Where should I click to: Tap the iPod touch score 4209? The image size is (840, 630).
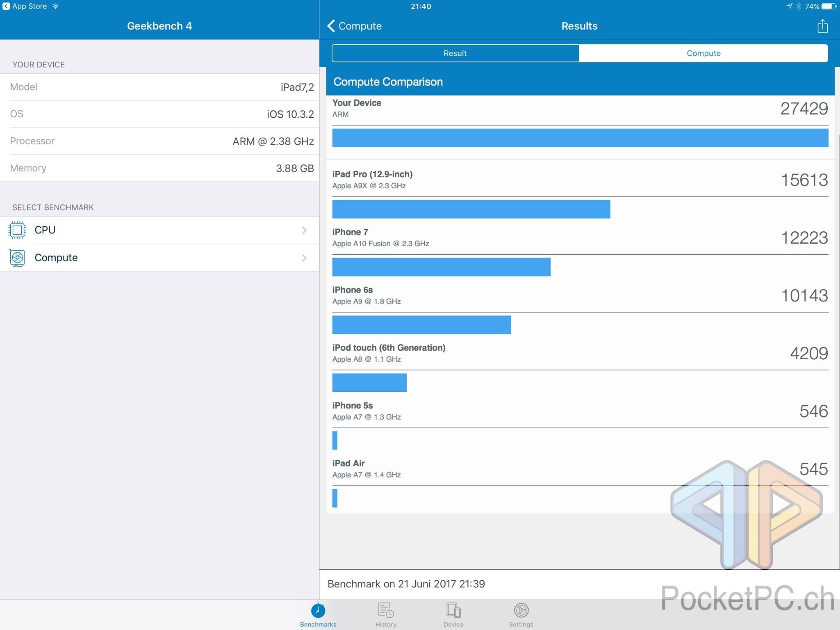(x=809, y=354)
